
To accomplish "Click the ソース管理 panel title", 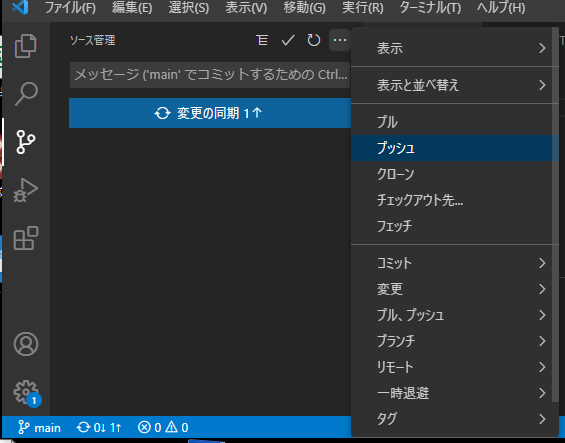I will point(93,40).
